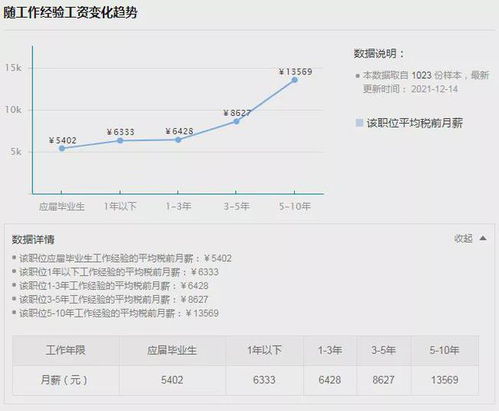This screenshot has height=411, width=499.
Task: Click the 1-3年 table header cell
Action: click(x=330, y=350)
